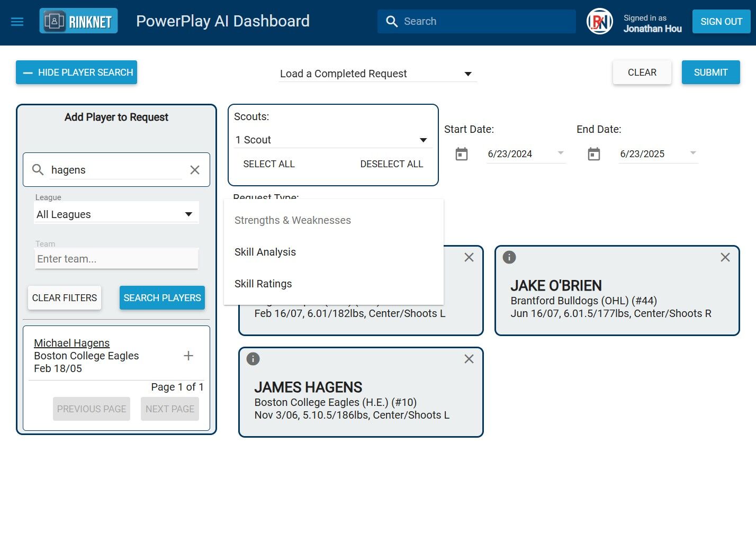Click the 'Boston College Eagles' search result text
Screen dimensions: 756x552
click(86, 356)
